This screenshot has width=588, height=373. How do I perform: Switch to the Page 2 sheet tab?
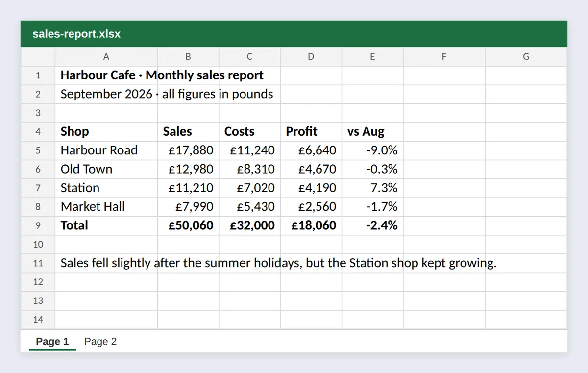(x=100, y=342)
